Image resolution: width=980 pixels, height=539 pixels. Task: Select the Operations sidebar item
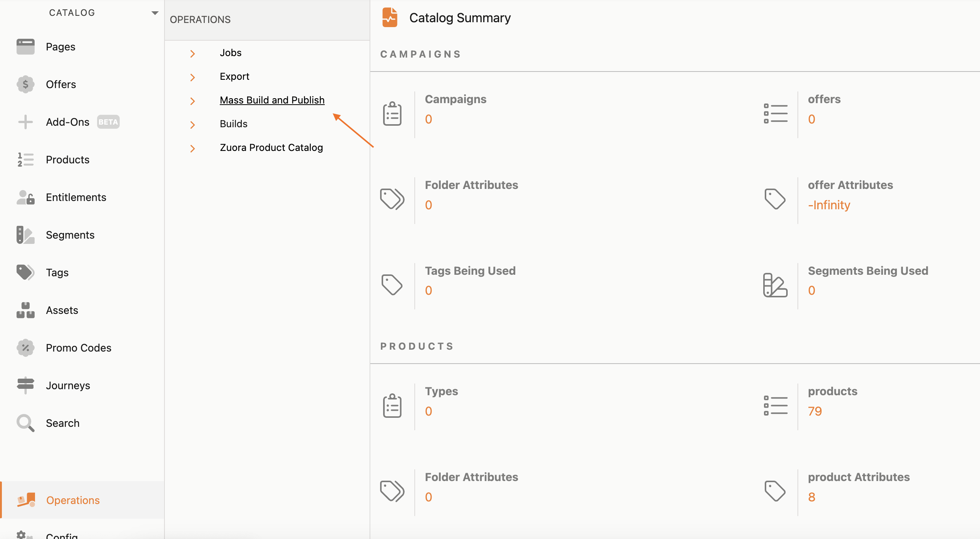82,500
